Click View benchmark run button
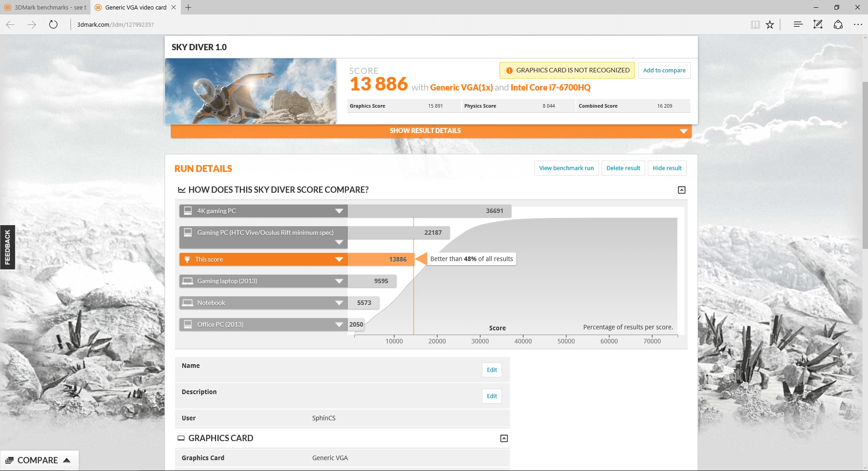Screen dimensions: 868x471 coord(566,168)
